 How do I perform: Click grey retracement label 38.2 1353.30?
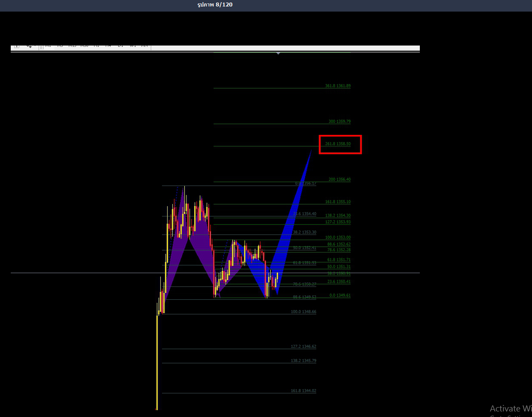(x=305, y=232)
